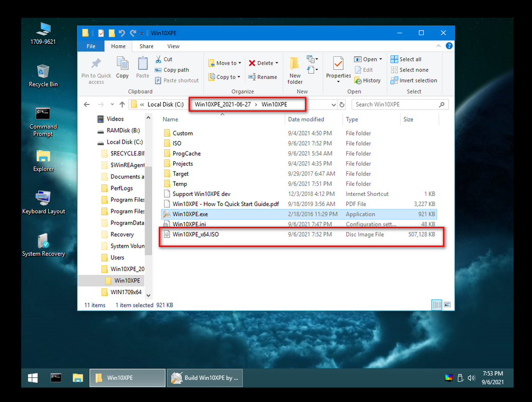The height and width of the screenshot is (402, 532).
Task: Rename the selected file
Action: click(262, 77)
